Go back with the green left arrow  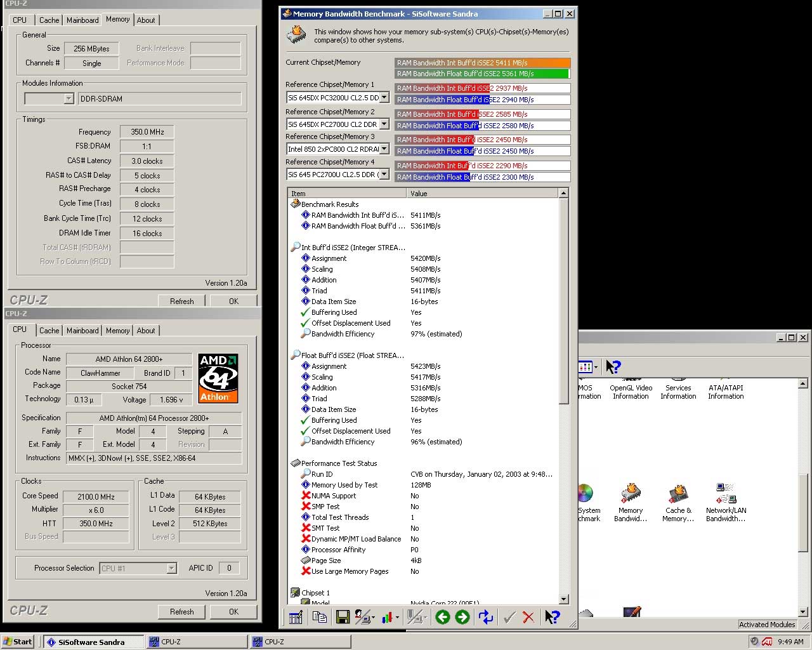tap(443, 617)
